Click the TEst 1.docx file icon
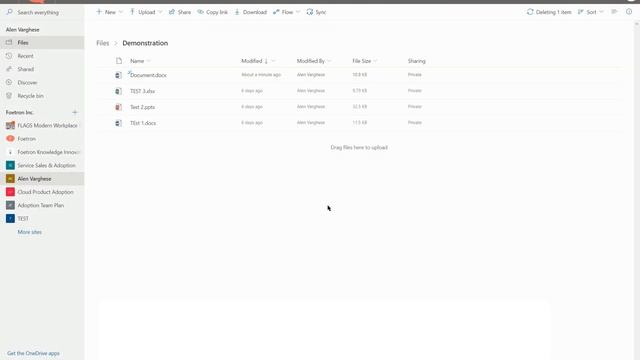 [118, 123]
